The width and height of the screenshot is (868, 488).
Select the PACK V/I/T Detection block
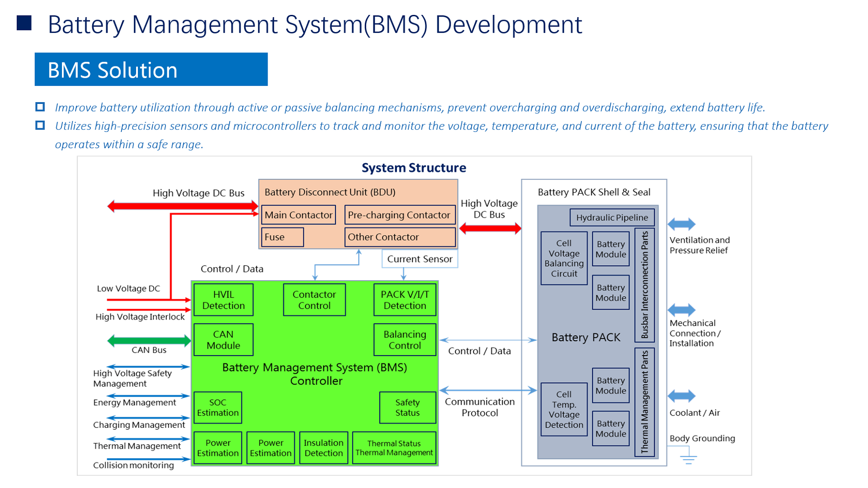pos(405,300)
